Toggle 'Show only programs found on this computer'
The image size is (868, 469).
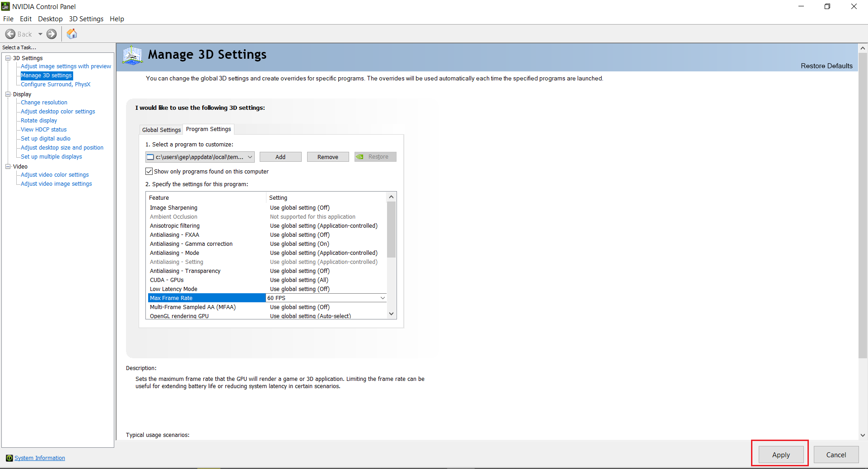click(x=149, y=172)
